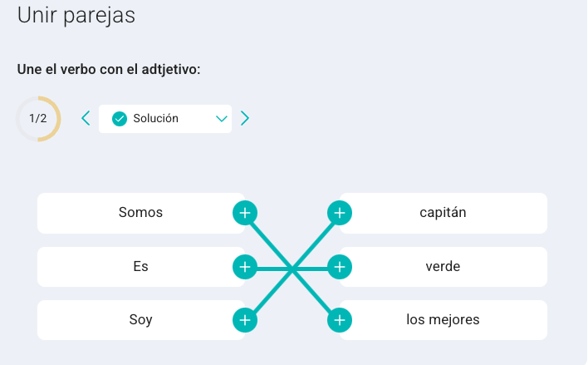Select the Es word card
The width and height of the screenshot is (588, 365).
coord(141,267)
